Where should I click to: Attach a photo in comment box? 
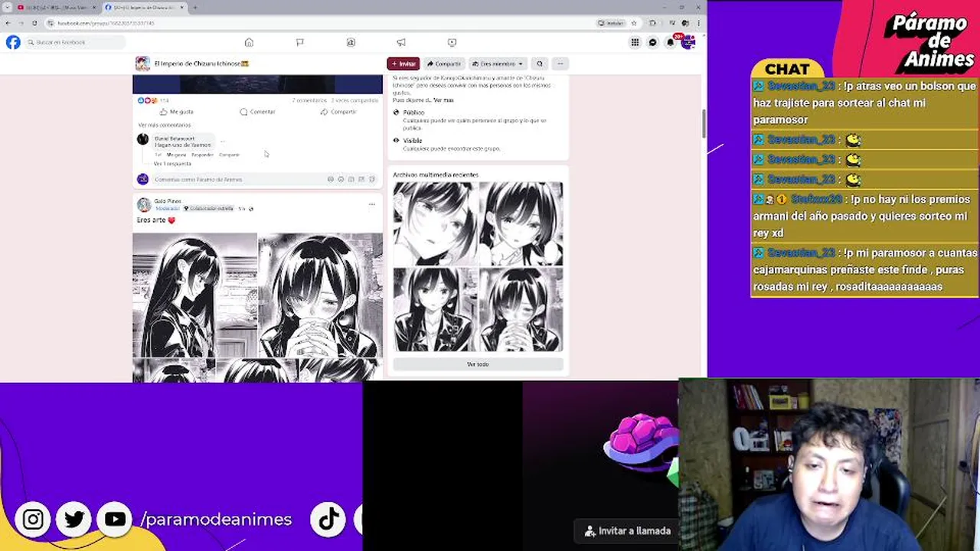[351, 179]
